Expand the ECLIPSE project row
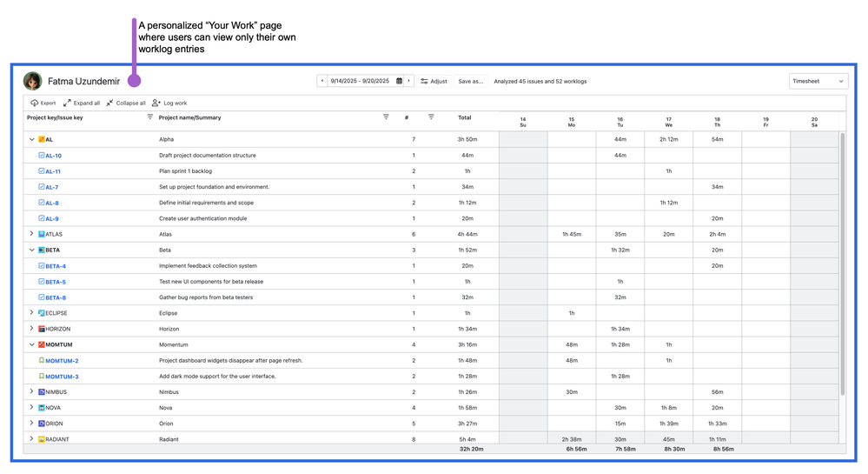The width and height of the screenshot is (868, 474). click(x=31, y=313)
